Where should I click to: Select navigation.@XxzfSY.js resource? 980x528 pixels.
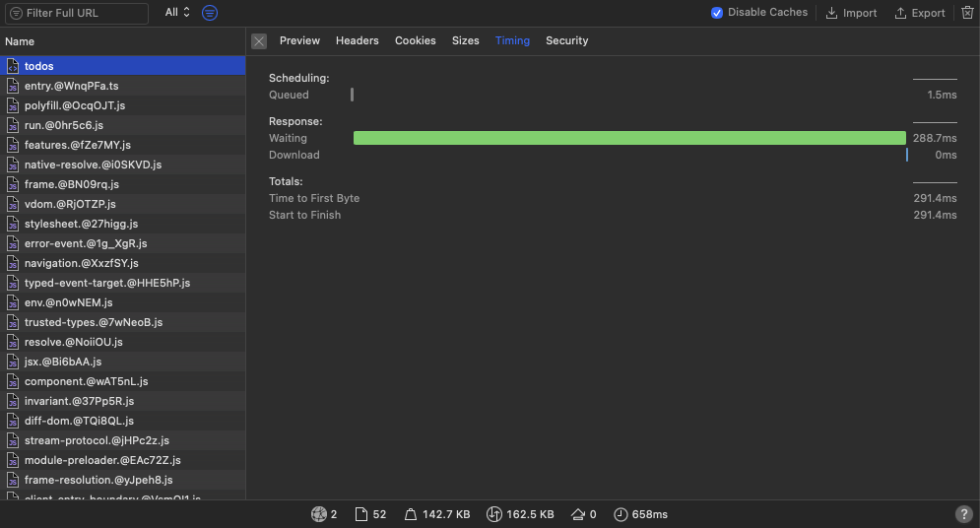coord(122,263)
